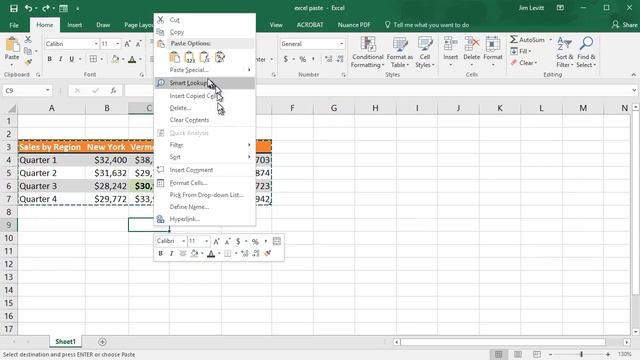This screenshot has width=640, height=360.
Task: Click the New Sheet plus icon
Action: tap(102, 342)
